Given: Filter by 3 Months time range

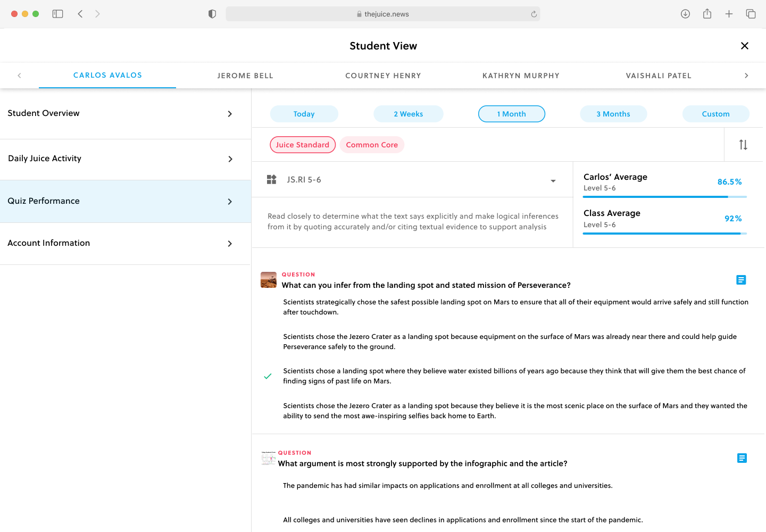Looking at the screenshot, I should (613, 114).
